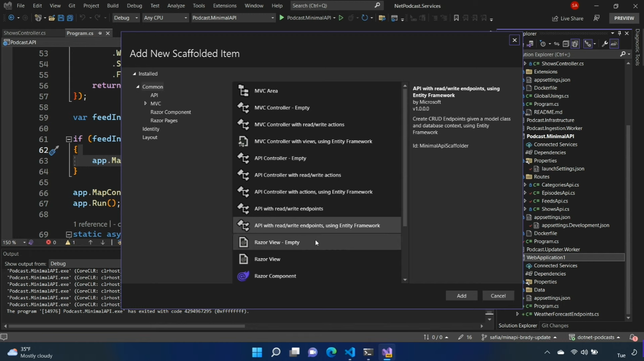Toggle Show All Files in Solution Explorer
The height and width of the screenshot is (361, 644).
[575, 44]
